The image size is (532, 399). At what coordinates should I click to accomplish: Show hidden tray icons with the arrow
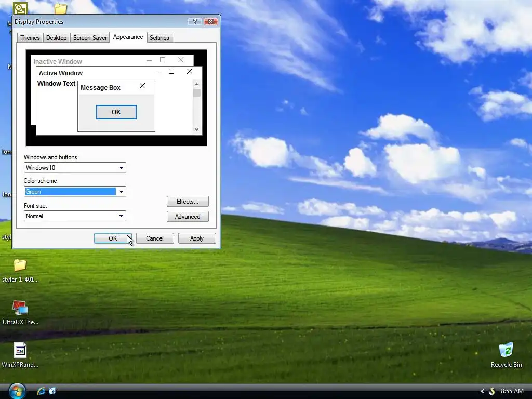click(x=482, y=392)
